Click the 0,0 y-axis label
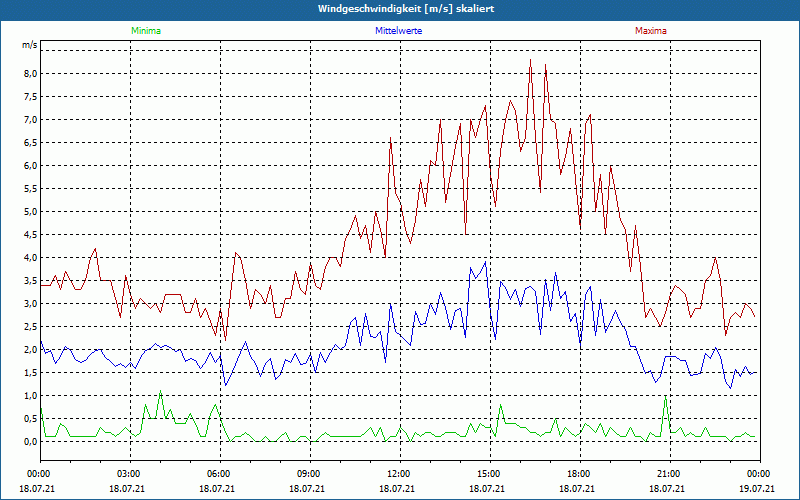The image size is (800, 500). (31, 441)
